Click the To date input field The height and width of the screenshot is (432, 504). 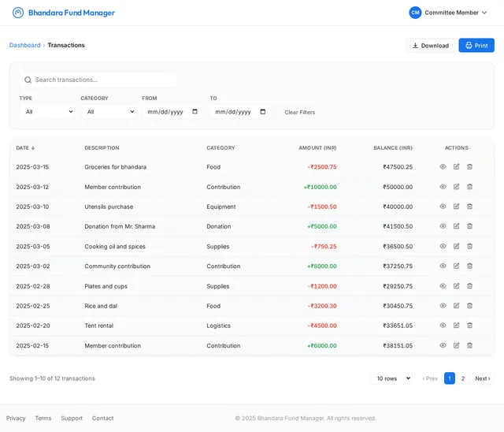[240, 112]
